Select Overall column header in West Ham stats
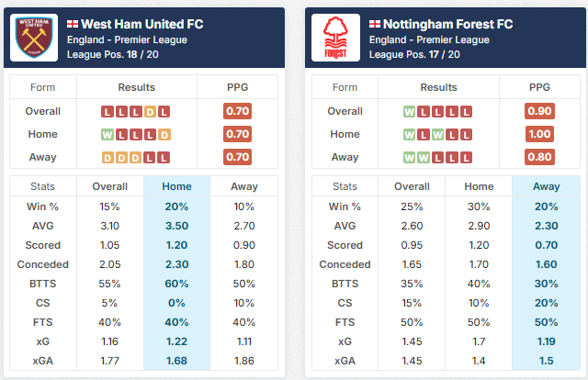This screenshot has width=588, height=380. 110,186
